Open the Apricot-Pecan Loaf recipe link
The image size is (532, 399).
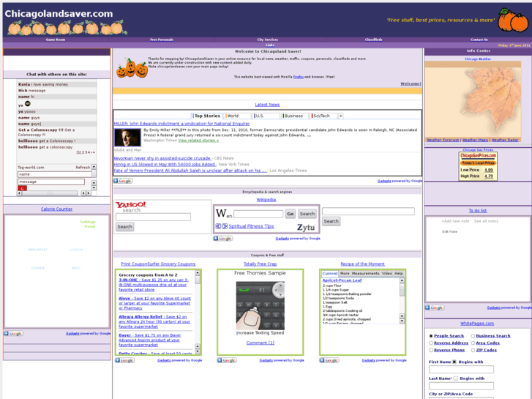pyautogui.click(x=342, y=280)
